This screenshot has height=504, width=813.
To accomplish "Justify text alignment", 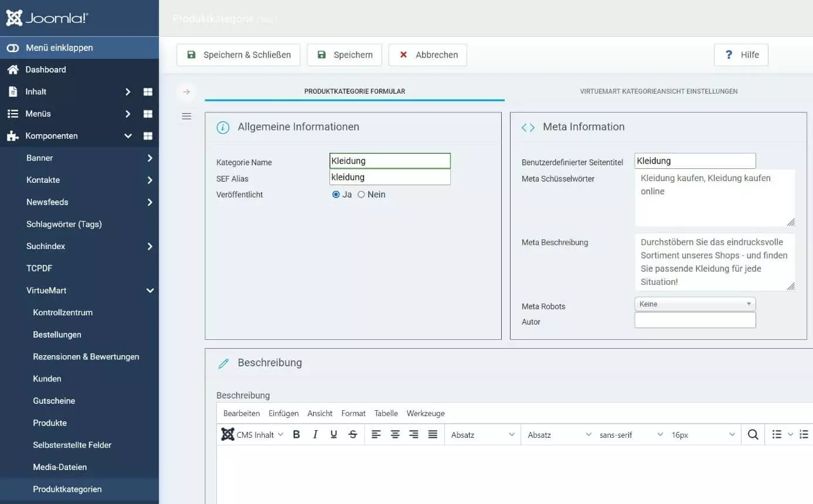I will [x=433, y=435].
